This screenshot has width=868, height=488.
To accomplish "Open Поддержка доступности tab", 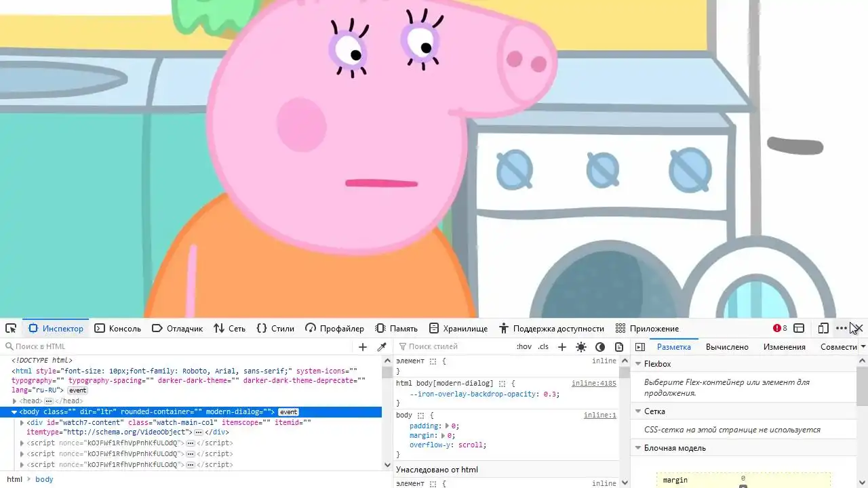I will tap(551, 328).
